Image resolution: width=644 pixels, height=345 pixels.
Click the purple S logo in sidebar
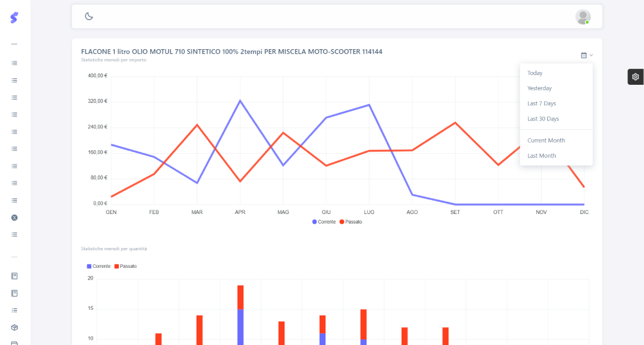[14, 18]
